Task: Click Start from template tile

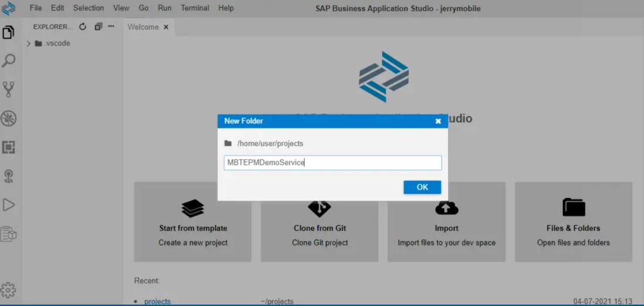Action: pyautogui.click(x=192, y=222)
